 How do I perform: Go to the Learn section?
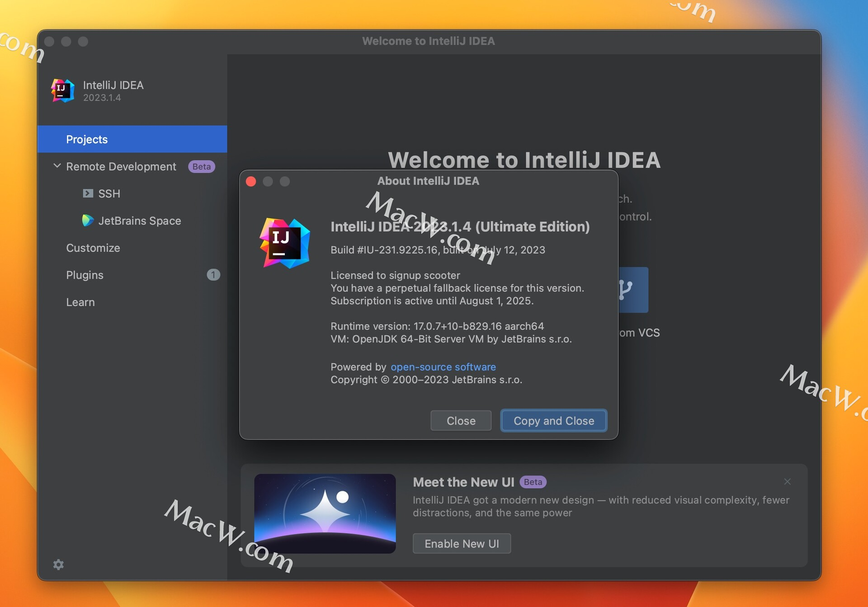coord(80,302)
